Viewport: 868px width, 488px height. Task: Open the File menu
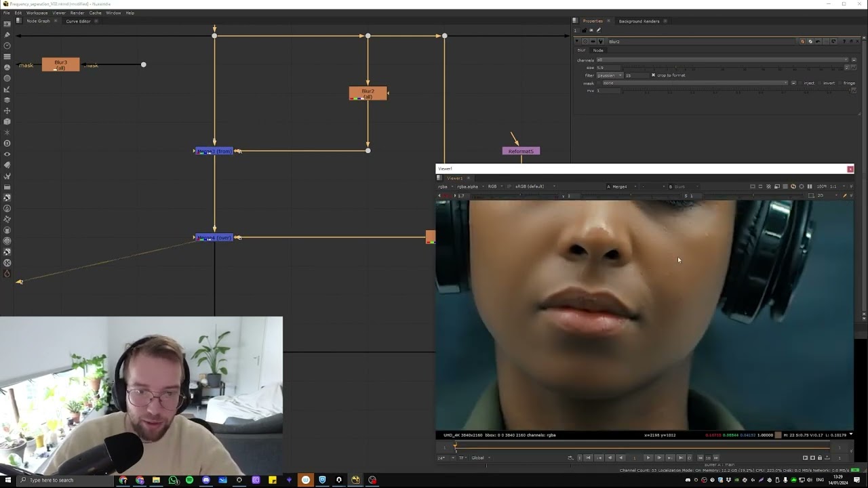pos(6,13)
